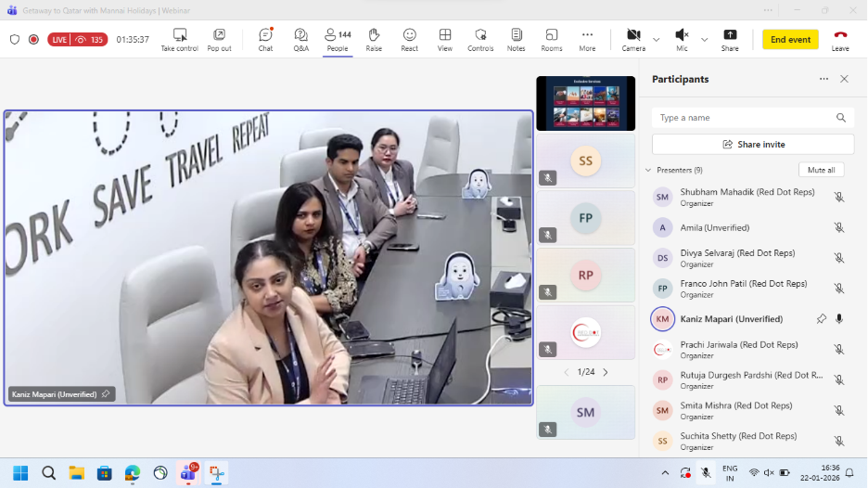Viewport: 868px width, 488px height.
Task: Collapse the Presenters list section
Action: tap(647, 171)
